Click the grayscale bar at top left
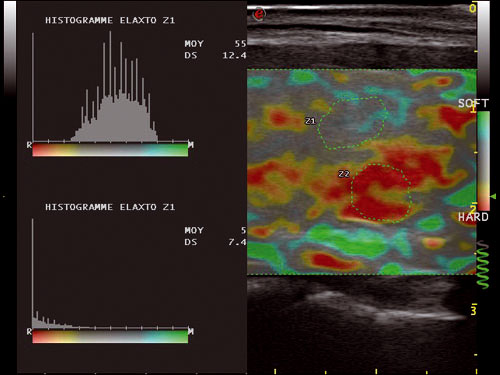Screen dimensions: 500x375 pyautogui.click(x=10, y=48)
